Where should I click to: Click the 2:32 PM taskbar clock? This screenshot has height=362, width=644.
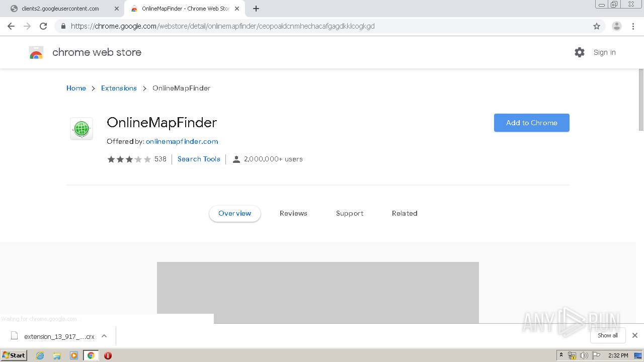[618, 355]
